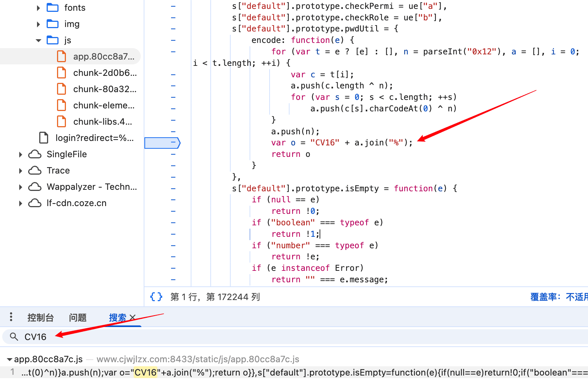The image size is (588, 387).
Task: Switch to the 控制台 tab
Action: (40, 317)
